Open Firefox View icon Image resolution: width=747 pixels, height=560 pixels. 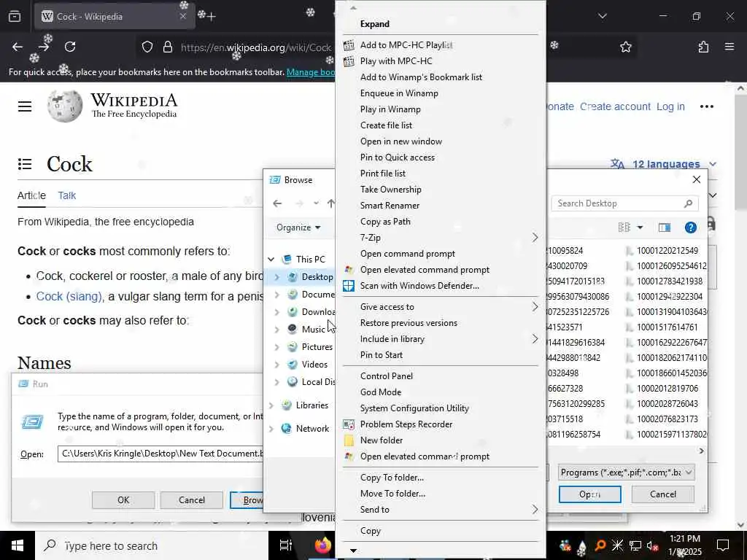[15, 16]
